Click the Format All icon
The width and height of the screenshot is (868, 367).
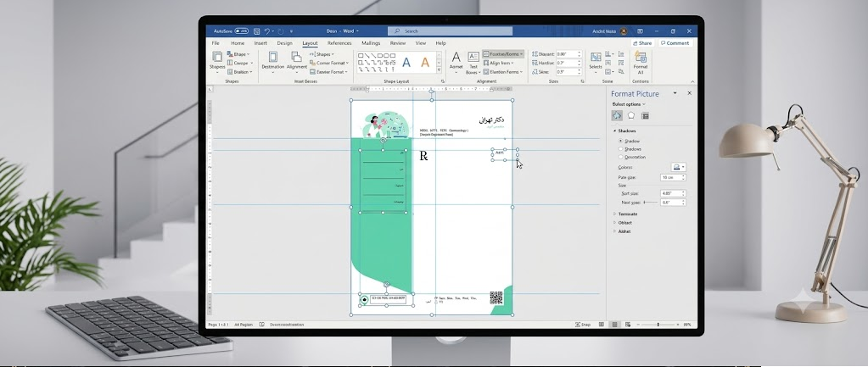point(641,57)
